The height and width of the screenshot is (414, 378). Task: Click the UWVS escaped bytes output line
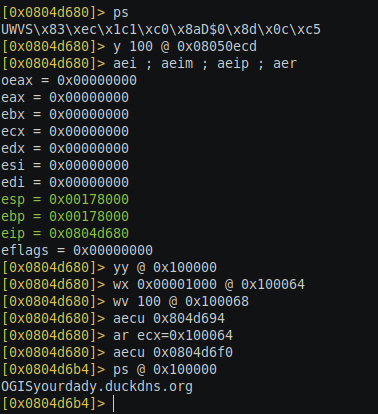click(161, 29)
